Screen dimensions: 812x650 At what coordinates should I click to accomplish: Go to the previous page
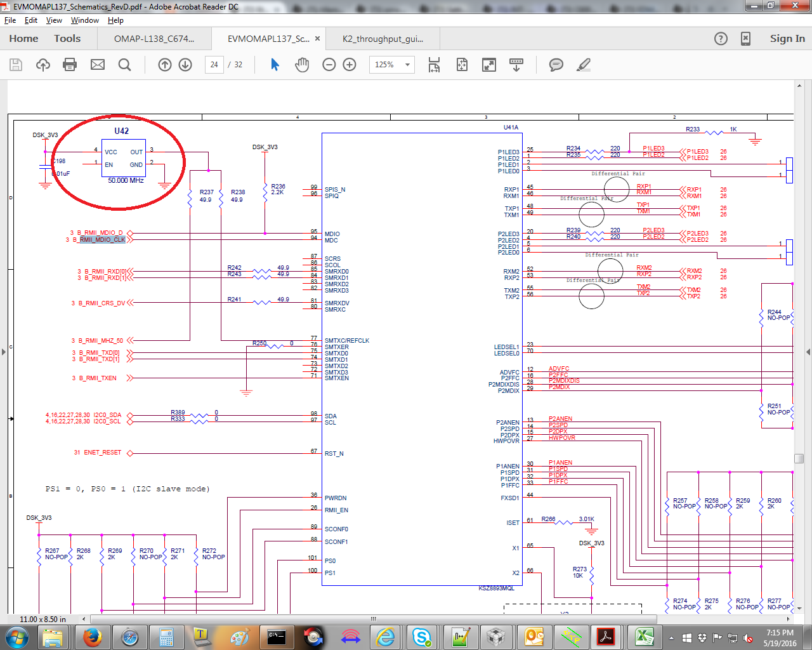click(165, 65)
